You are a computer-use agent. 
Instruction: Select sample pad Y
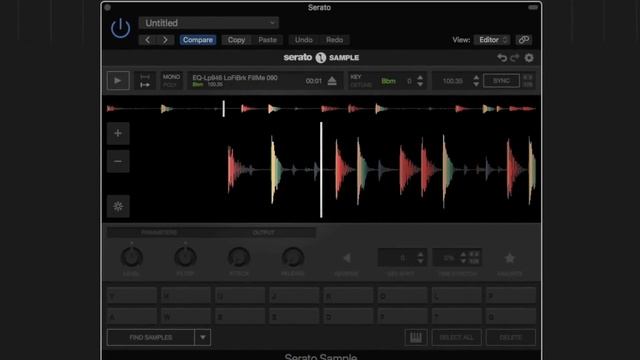pos(131,296)
